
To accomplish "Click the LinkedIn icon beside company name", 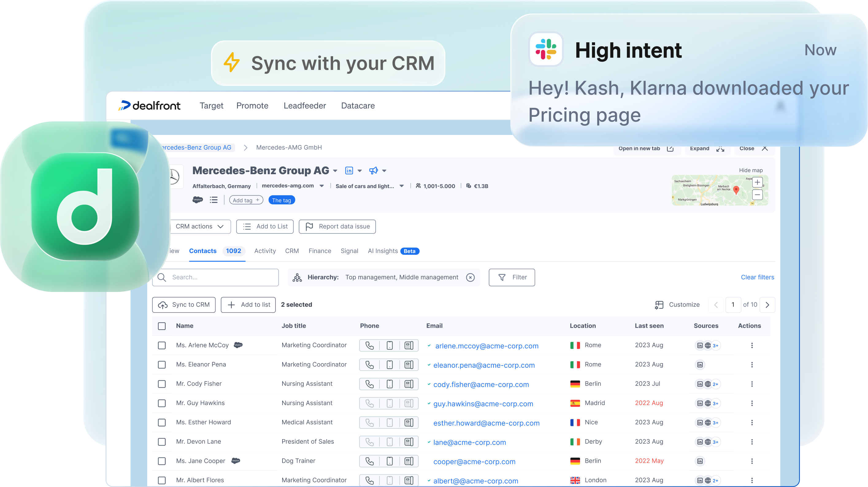I will [x=349, y=171].
